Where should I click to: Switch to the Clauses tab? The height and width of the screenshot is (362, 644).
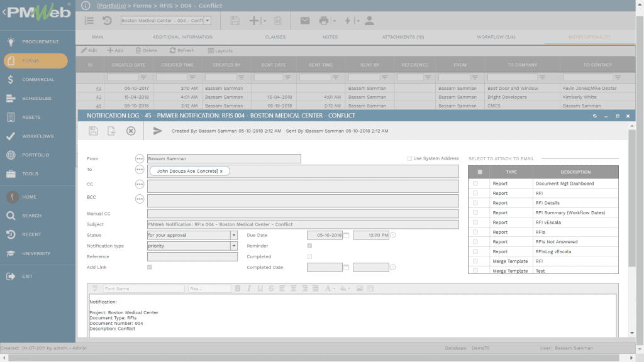click(275, 37)
